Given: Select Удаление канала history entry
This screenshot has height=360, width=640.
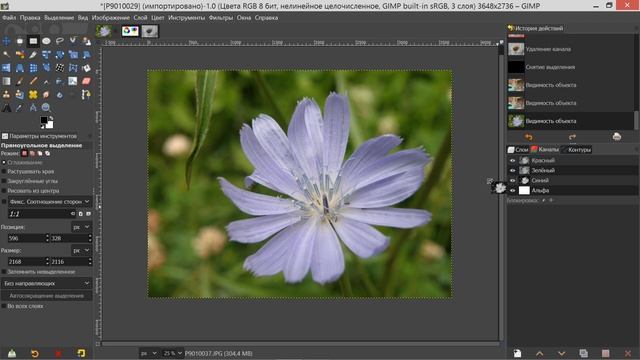Looking at the screenshot, I should pos(571,49).
